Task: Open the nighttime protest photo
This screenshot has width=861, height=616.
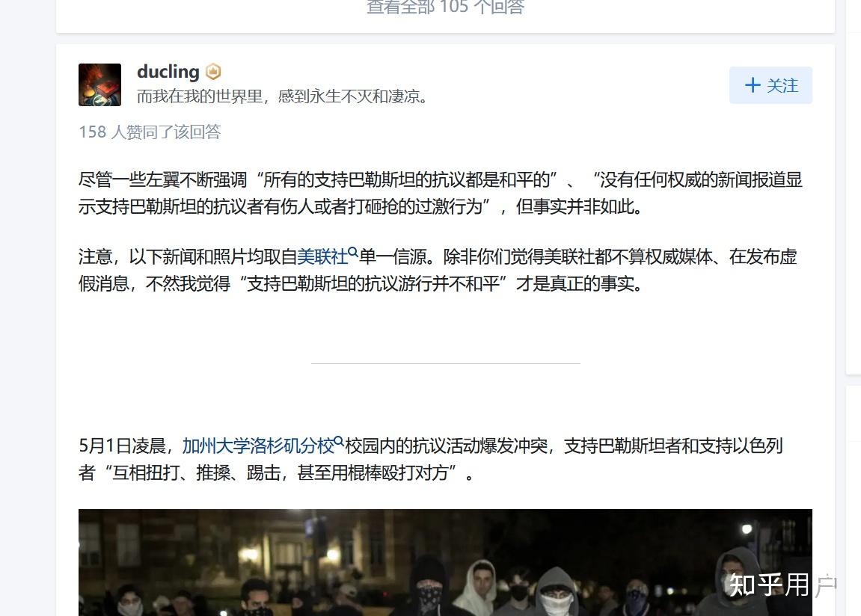Action: pyautogui.click(x=445, y=562)
